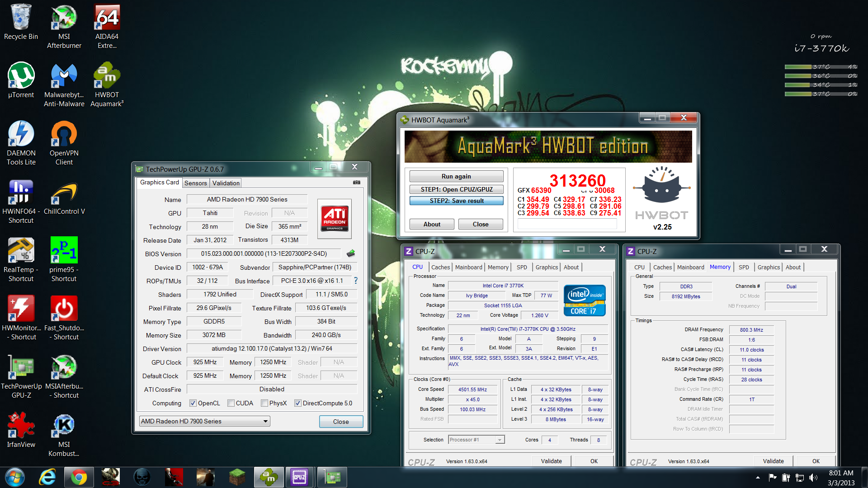The height and width of the screenshot is (488, 868).
Task: Open ChillControl V desktop icon
Action: tap(64, 197)
